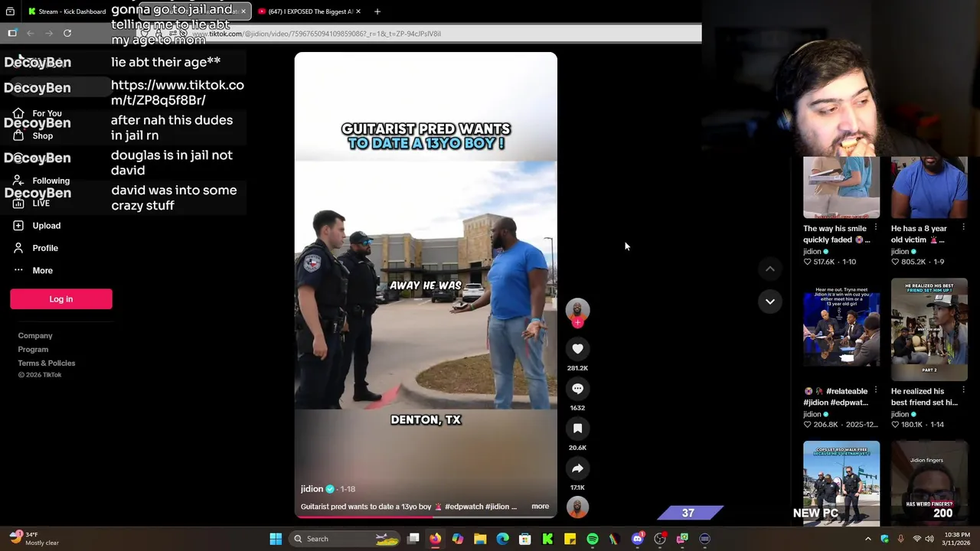Open 'The way his smile quickly faded' thumbnail
The height and width of the screenshot is (551, 980).
pyautogui.click(x=841, y=187)
